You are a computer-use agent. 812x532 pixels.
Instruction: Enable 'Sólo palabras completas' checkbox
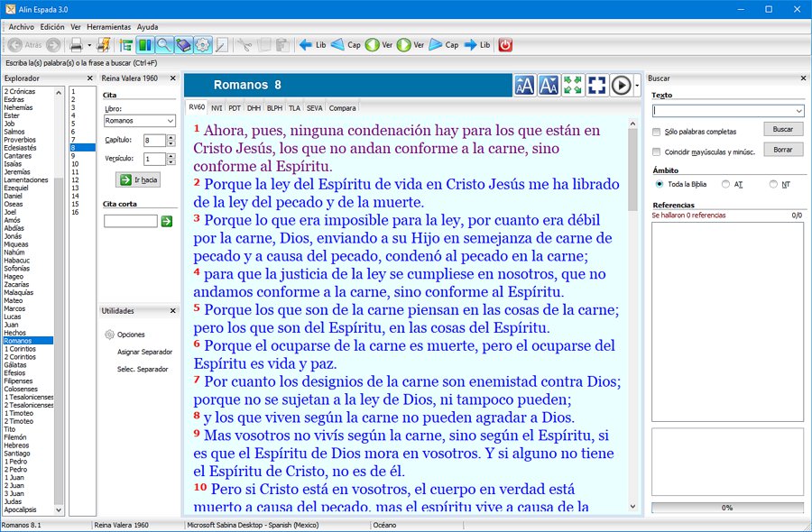click(x=657, y=133)
